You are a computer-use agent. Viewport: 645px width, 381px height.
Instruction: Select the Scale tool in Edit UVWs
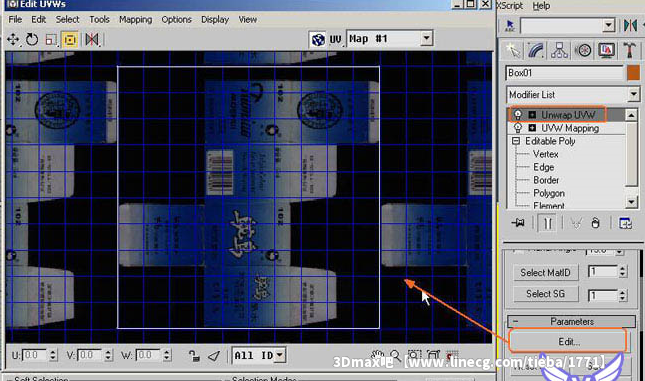coord(51,39)
